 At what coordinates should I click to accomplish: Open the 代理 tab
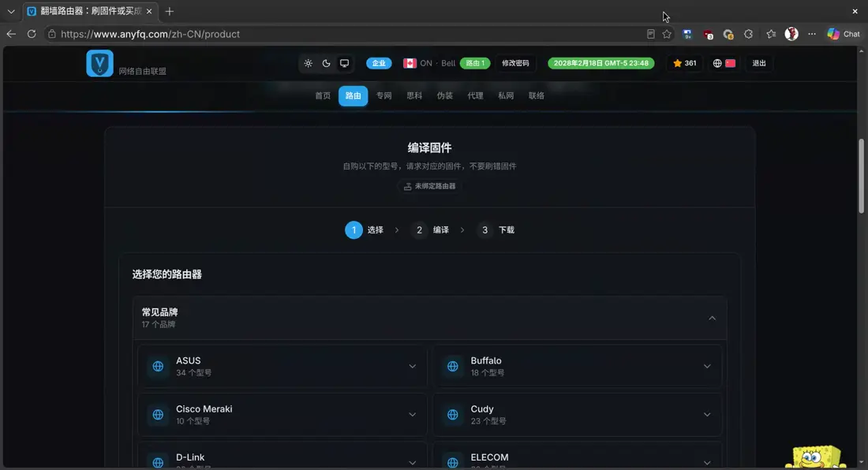475,95
